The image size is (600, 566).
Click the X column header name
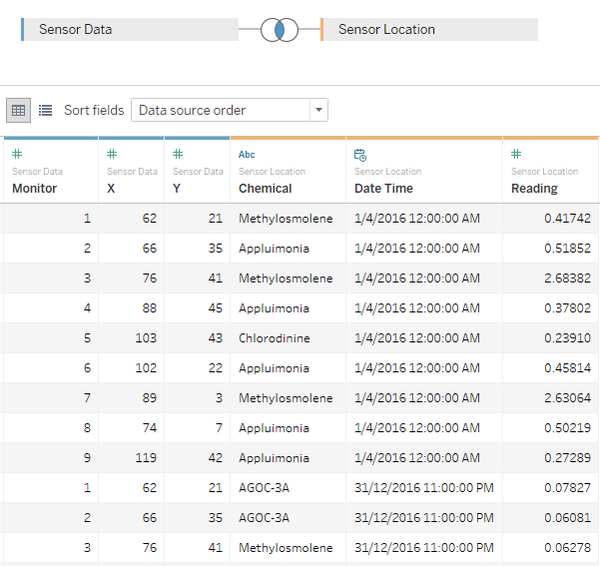click(112, 188)
